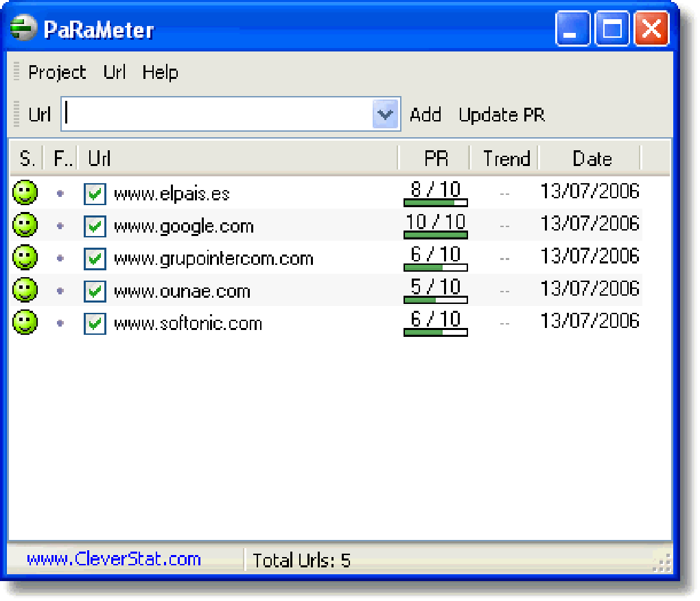Sort by the S. column header
Image resolution: width=700 pixels, height=601 pixels.
pos(27,158)
